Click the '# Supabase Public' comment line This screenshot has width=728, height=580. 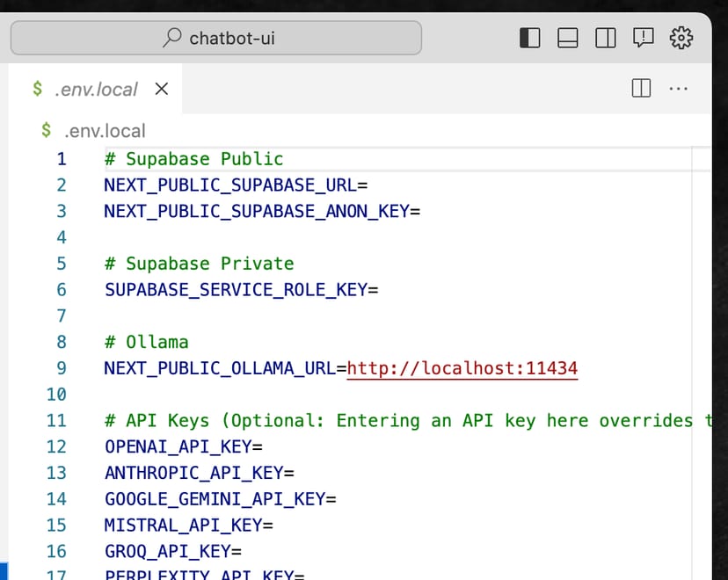(x=193, y=159)
